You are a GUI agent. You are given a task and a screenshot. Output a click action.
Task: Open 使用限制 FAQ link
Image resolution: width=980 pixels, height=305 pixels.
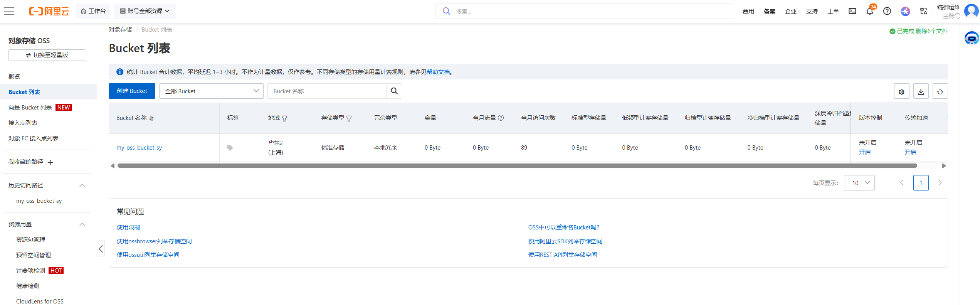(x=128, y=227)
